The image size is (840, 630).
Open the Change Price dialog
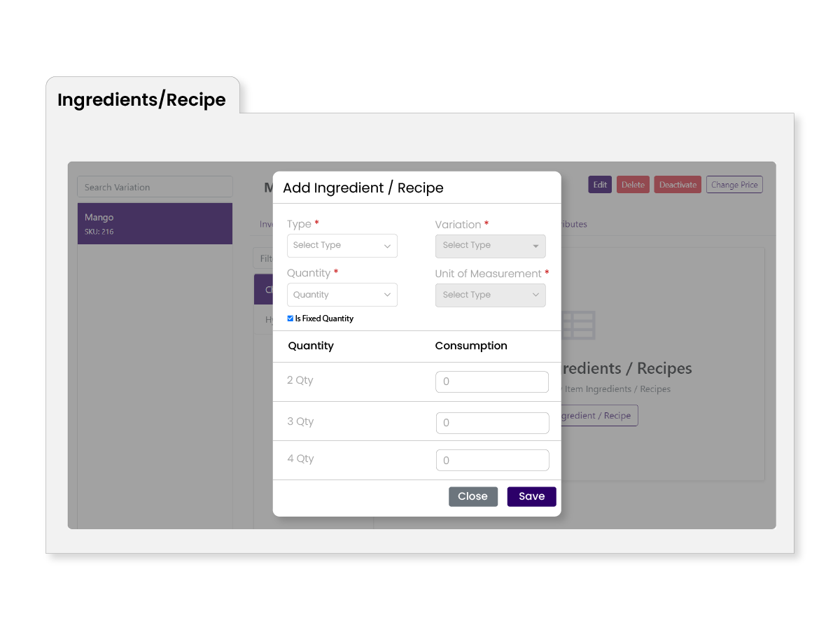click(734, 184)
